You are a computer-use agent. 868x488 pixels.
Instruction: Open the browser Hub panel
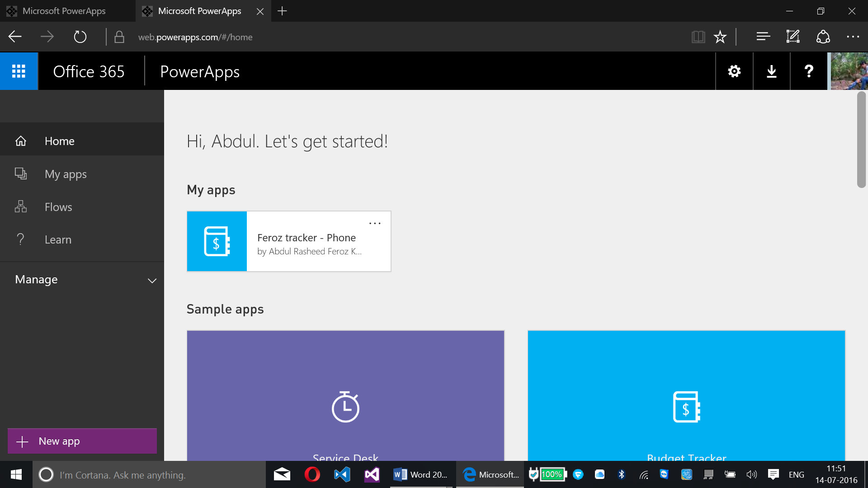(x=763, y=37)
